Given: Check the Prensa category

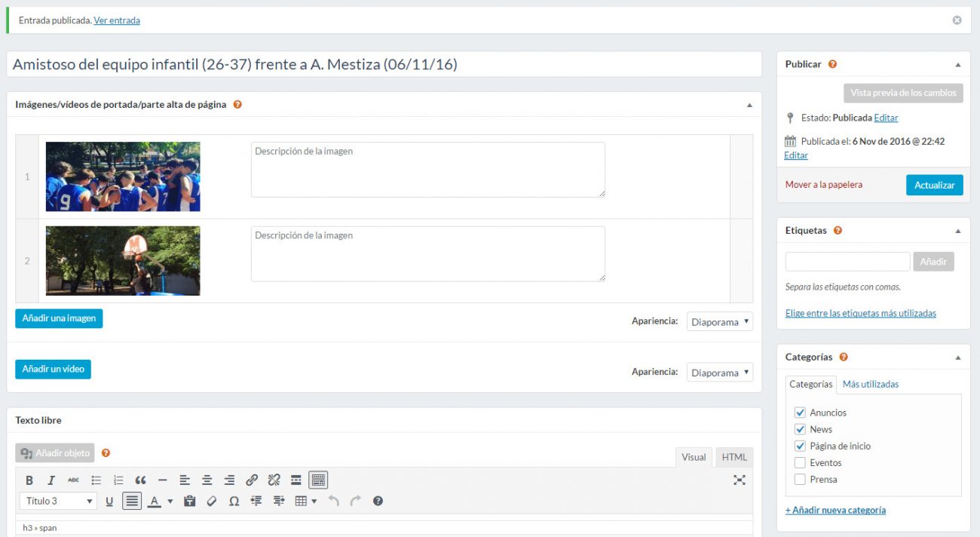Looking at the screenshot, I should coord(800,479).
